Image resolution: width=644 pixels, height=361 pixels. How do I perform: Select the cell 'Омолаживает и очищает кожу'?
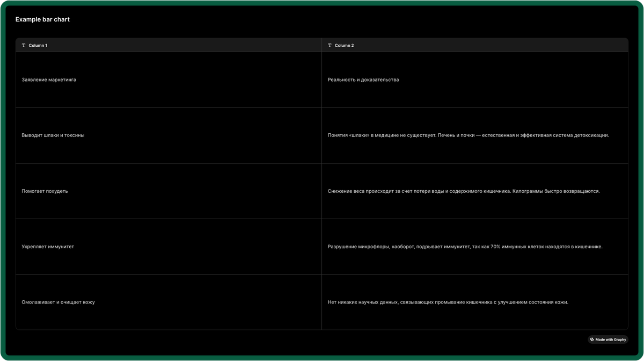point(169,302)
